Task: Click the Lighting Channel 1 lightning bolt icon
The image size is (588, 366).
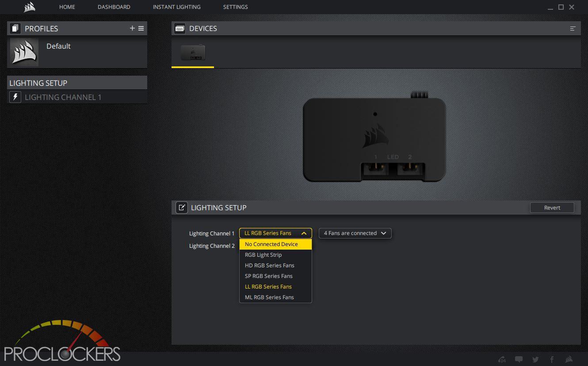Action: 15,97
